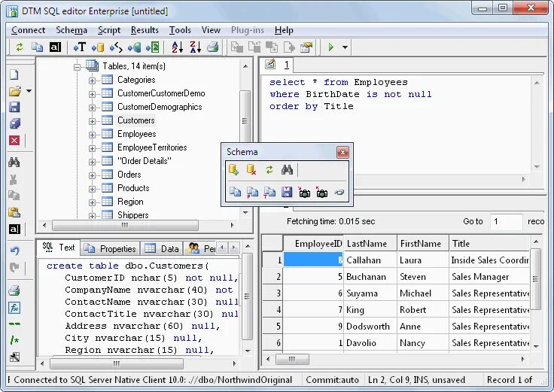Click the results grid vertical scrollbar thumb

(536, 279)
